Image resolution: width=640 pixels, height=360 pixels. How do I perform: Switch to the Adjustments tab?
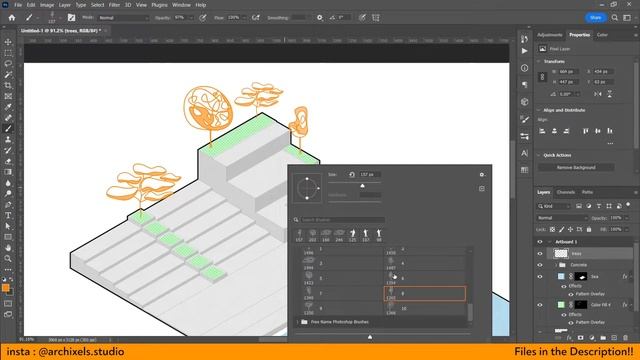(549, 35)
